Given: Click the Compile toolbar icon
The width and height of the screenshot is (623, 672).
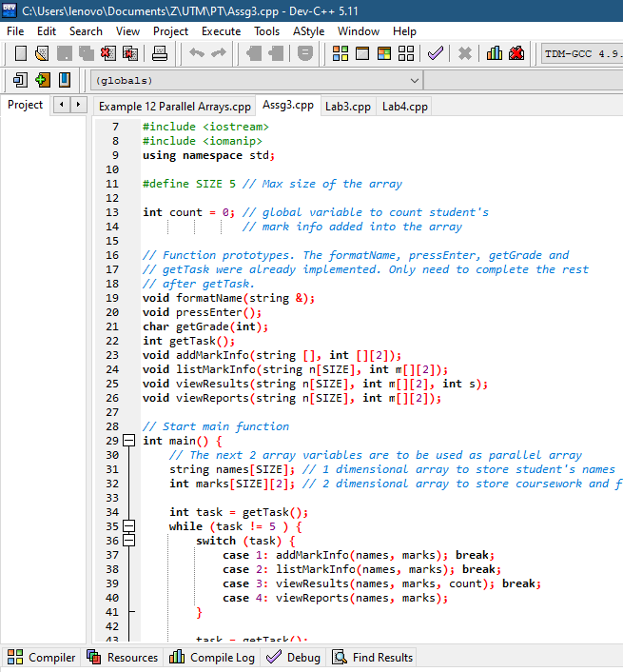Looking at the screenshot, I should click(340, 53).
